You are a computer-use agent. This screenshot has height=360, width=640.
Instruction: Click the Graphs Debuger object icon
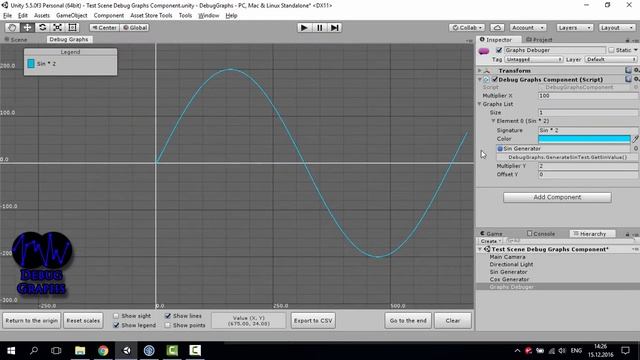coord(484,51)
